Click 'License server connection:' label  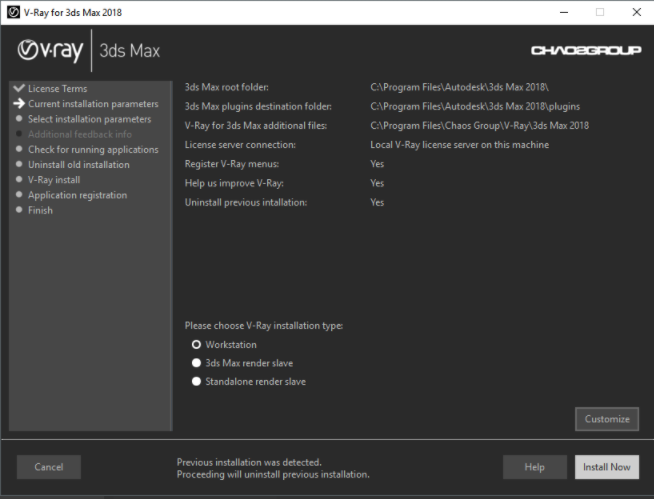(240, 145)
